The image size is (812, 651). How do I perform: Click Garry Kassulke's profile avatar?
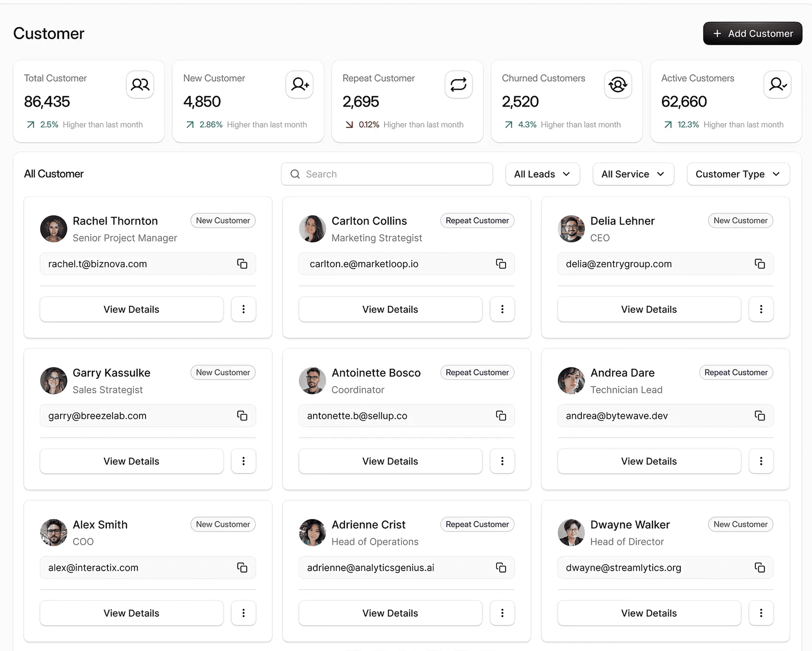54,380
